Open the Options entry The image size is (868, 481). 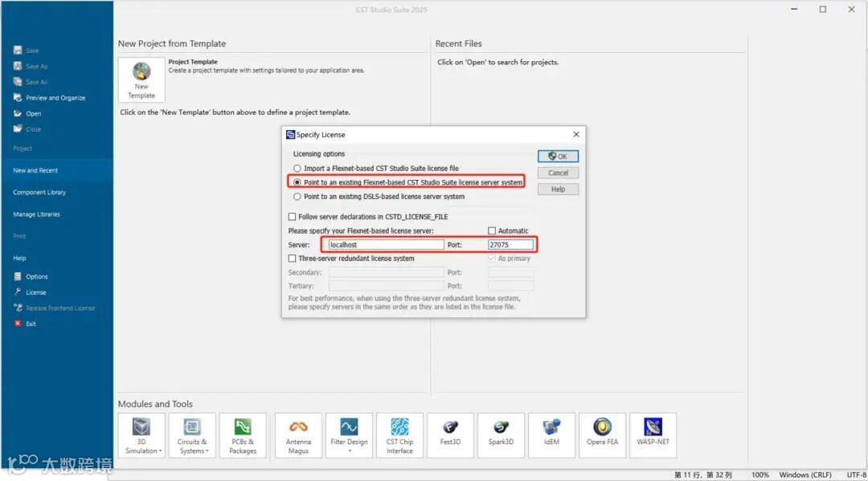coord(31,276)
